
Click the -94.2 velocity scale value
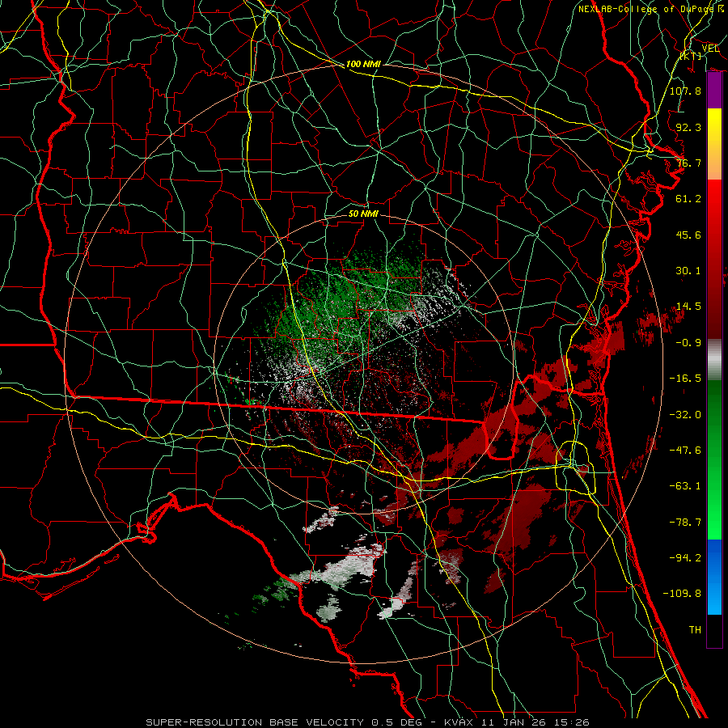coord(685,558)
